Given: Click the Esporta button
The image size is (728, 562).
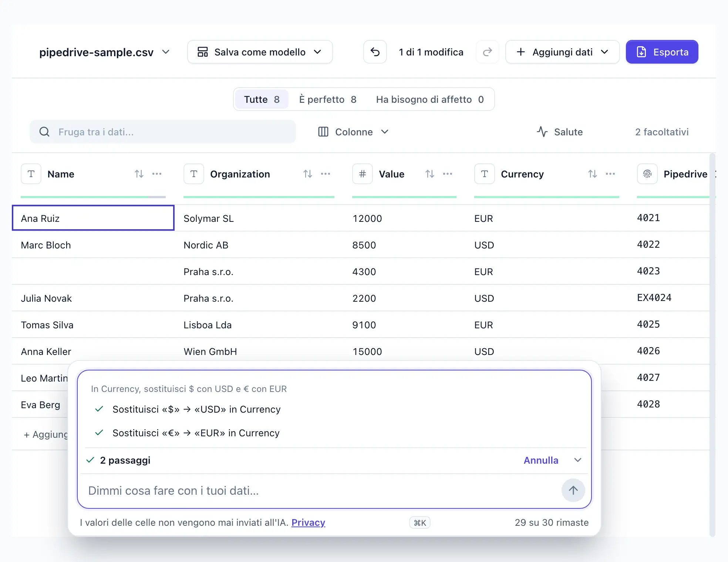Looking at the screenshot, I should 662,52.
